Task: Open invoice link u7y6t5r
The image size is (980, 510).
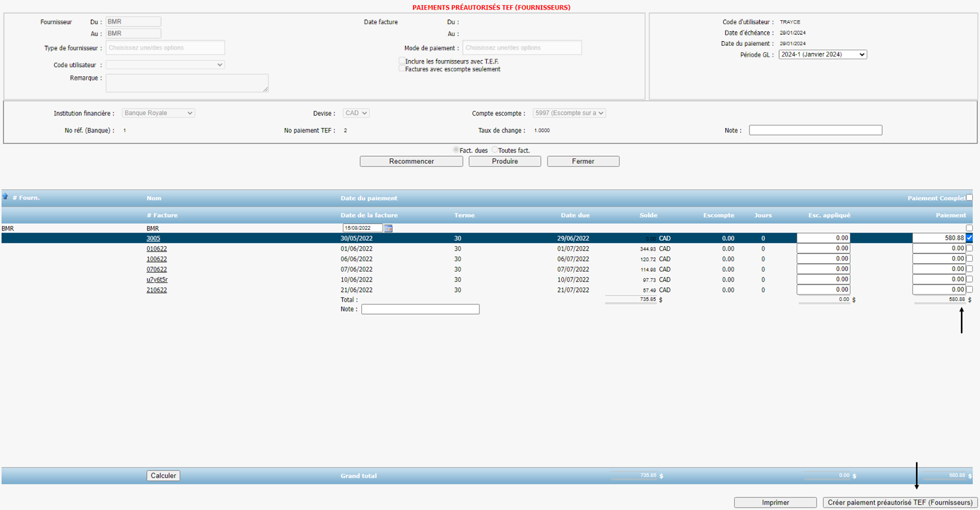Action: click(x=157, y=279)
